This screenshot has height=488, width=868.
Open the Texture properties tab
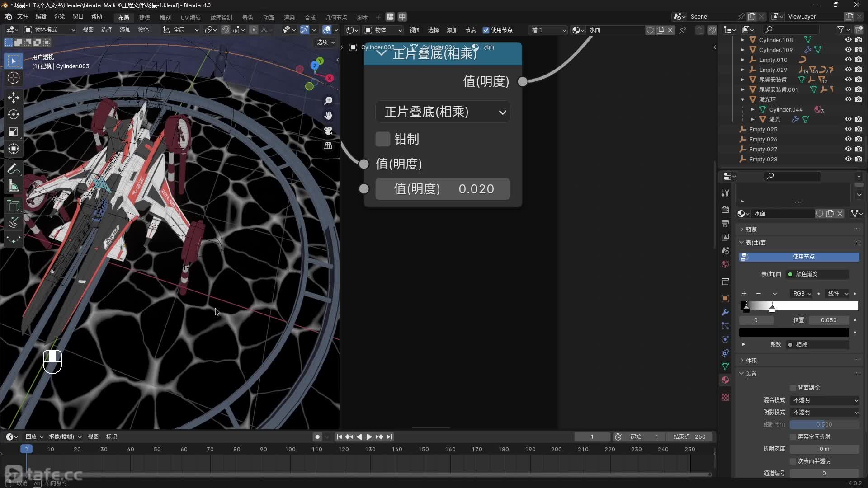725,397
